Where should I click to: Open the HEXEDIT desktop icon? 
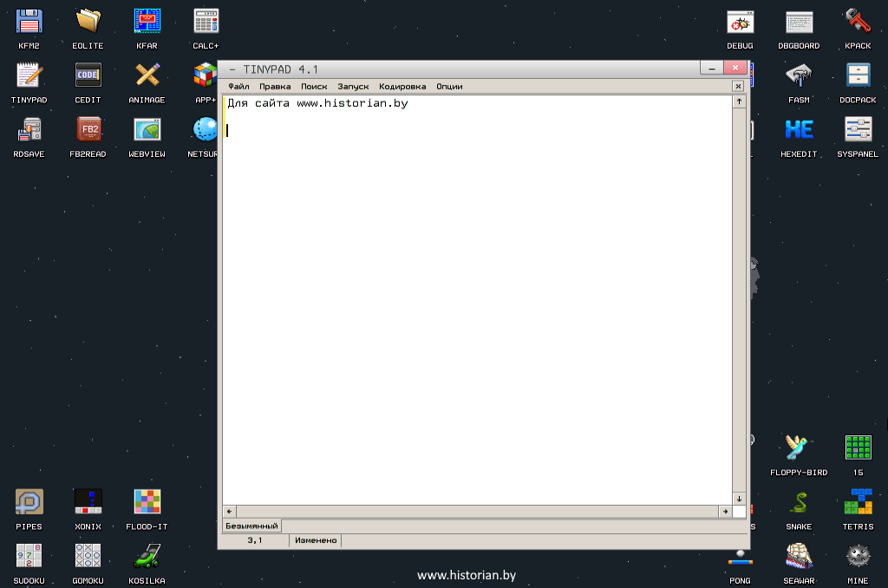(799, 129)
